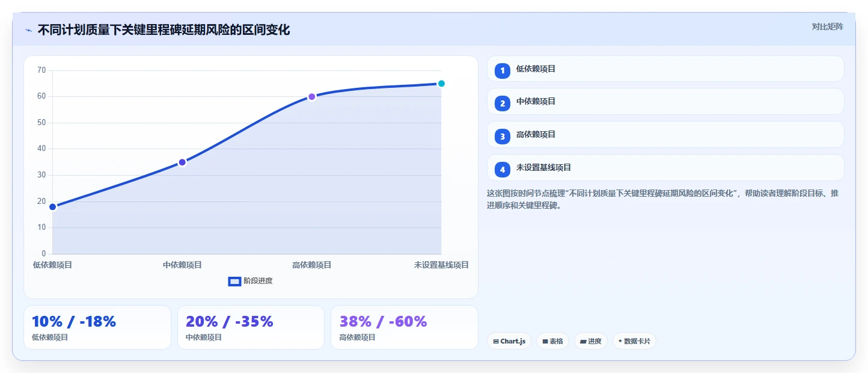Click the 表格 tag
Screen dimensions: 868x373
point(552,341)
